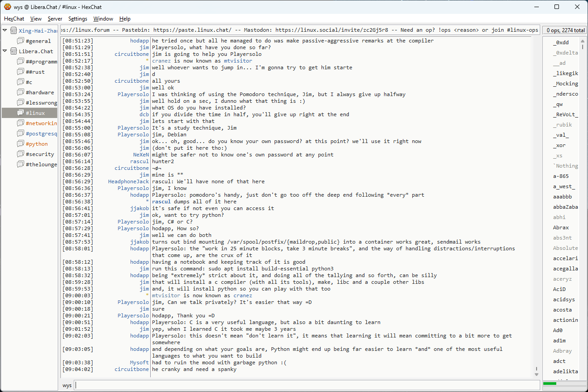This screenshot has height=392, width=588.
Task: Click the message input field
Action: 307,385
